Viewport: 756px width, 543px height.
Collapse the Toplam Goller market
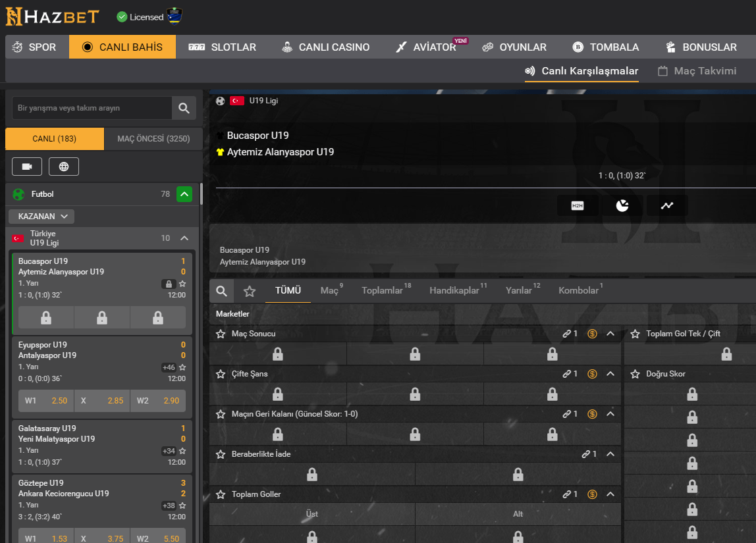(x=610, y=494)
